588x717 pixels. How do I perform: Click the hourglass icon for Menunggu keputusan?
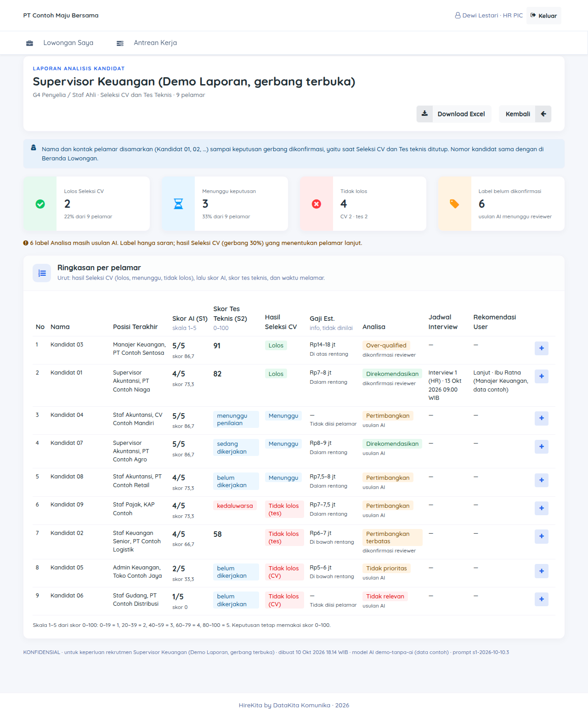pyautogui.click(x=178, y=204)
